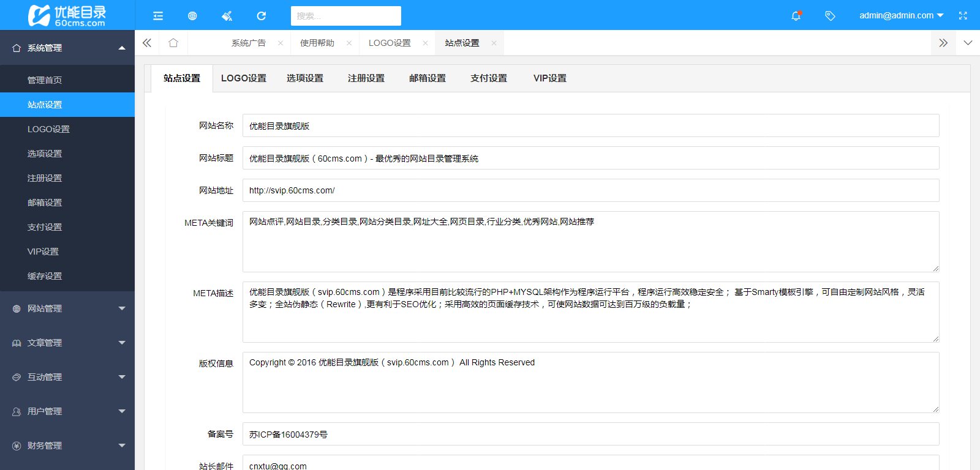Close the 使用帮助 tab
The width and height of the screenshot is (980, 470).
pos(349,43)
